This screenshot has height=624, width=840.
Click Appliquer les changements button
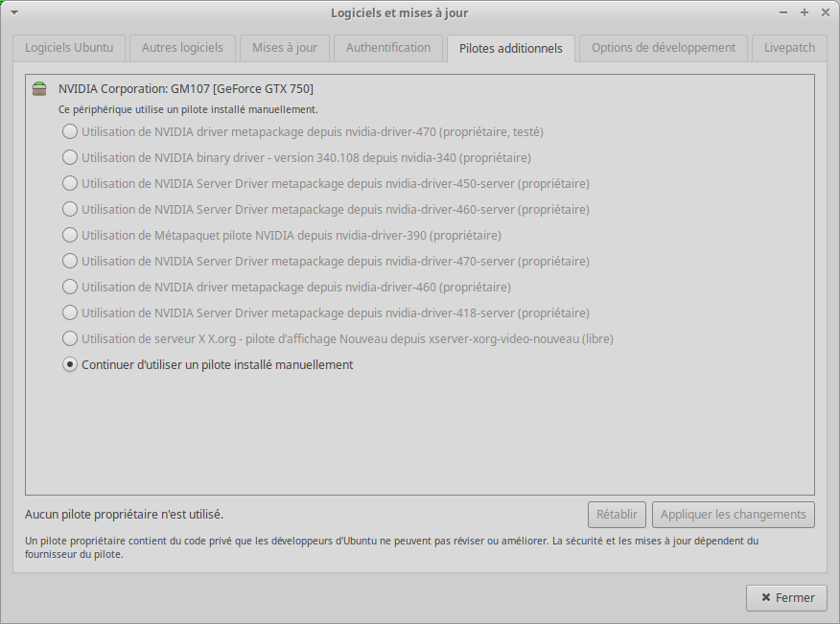point(733,514)
